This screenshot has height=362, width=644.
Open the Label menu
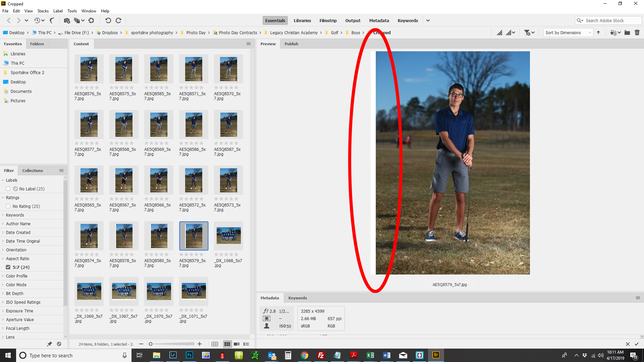coord(58,11)
